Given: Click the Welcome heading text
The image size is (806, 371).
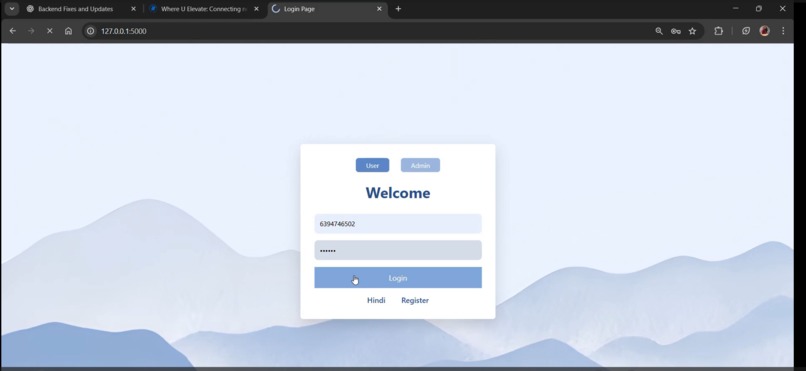Looking at the screenshot, I should 398,193.
